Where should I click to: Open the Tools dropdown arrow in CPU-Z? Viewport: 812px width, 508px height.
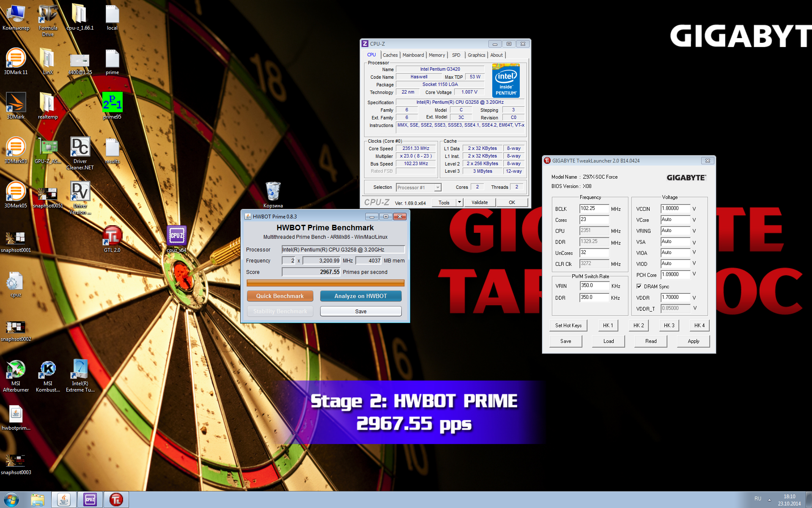point(459,202)
